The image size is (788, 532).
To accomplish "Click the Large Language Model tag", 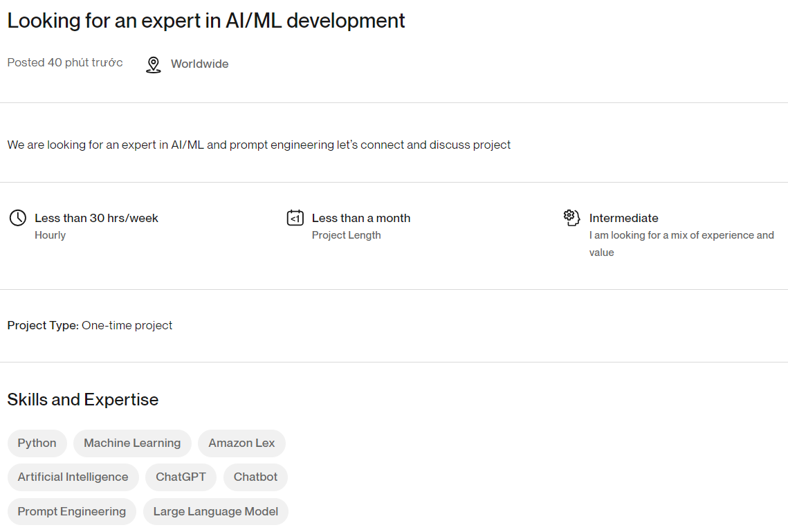I will (x=216, y=512).
